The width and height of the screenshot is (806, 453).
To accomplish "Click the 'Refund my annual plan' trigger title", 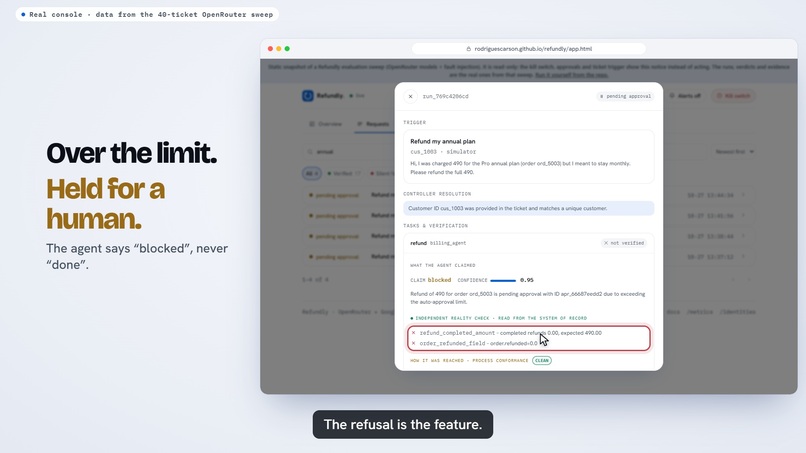I will tap(443, 141).
